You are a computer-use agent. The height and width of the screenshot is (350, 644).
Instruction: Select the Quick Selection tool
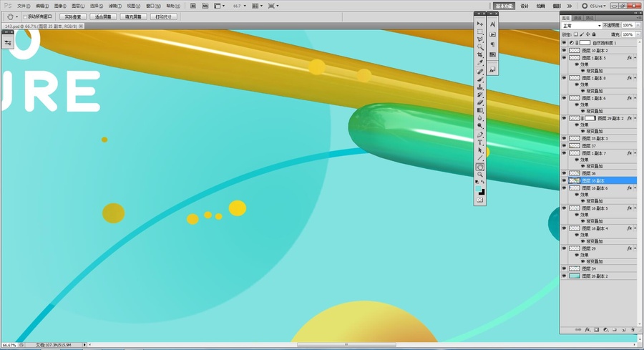(x=479, y=47)
